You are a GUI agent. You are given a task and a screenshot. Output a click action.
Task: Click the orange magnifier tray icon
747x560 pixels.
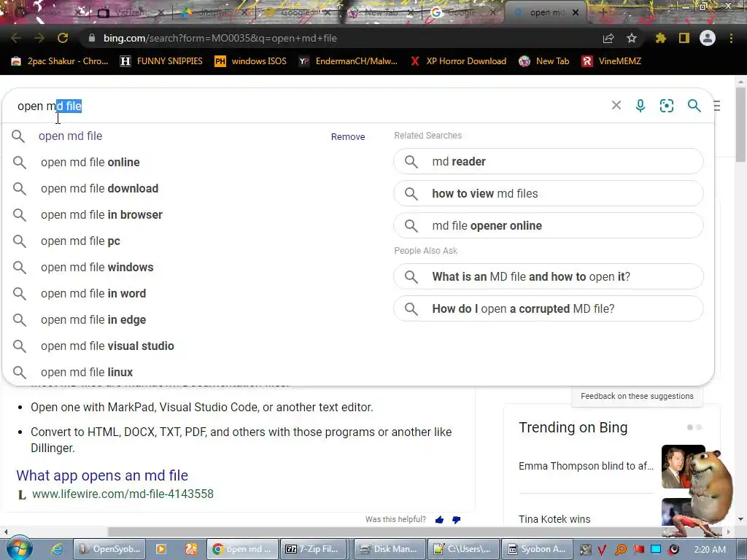(620, 550)
